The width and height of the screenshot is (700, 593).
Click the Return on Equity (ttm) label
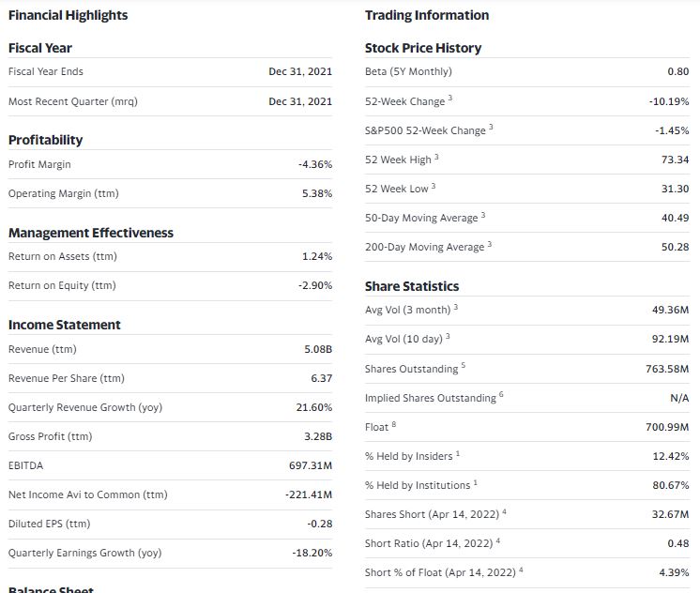62,285
